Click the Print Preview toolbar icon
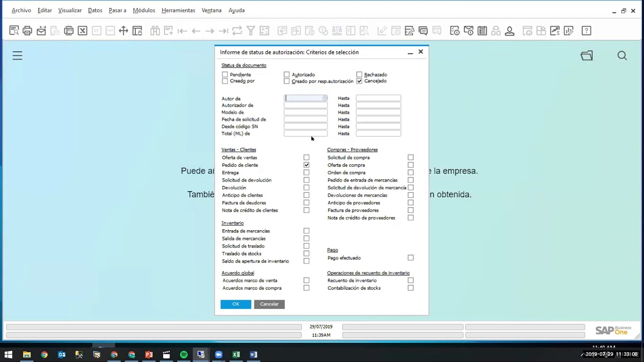Image resolution: width=644 pixels, height=362 pixels. coord(14,31)
